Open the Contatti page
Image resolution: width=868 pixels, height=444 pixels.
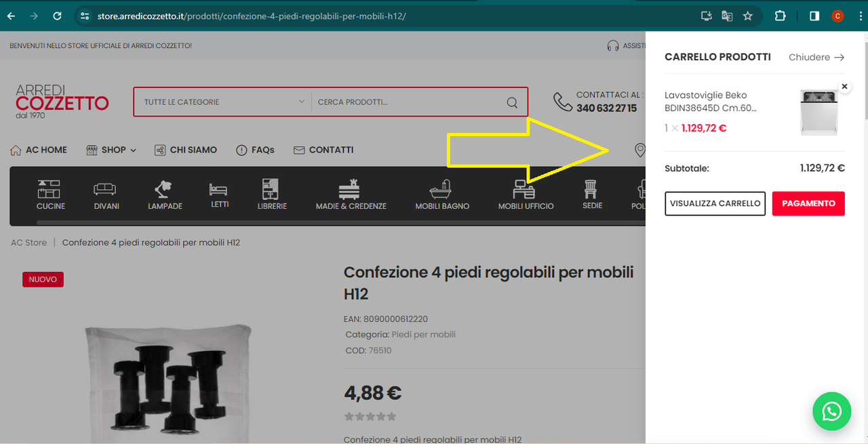[x=323, y=150]
